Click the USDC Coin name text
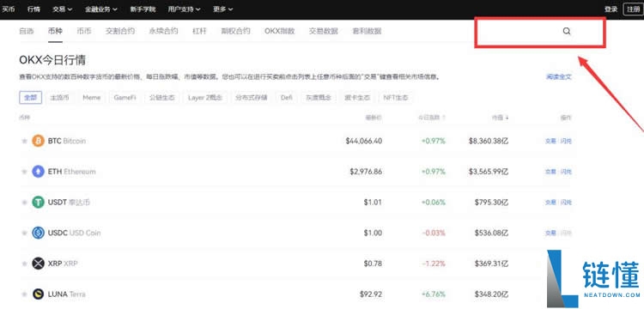 point(85,233)
